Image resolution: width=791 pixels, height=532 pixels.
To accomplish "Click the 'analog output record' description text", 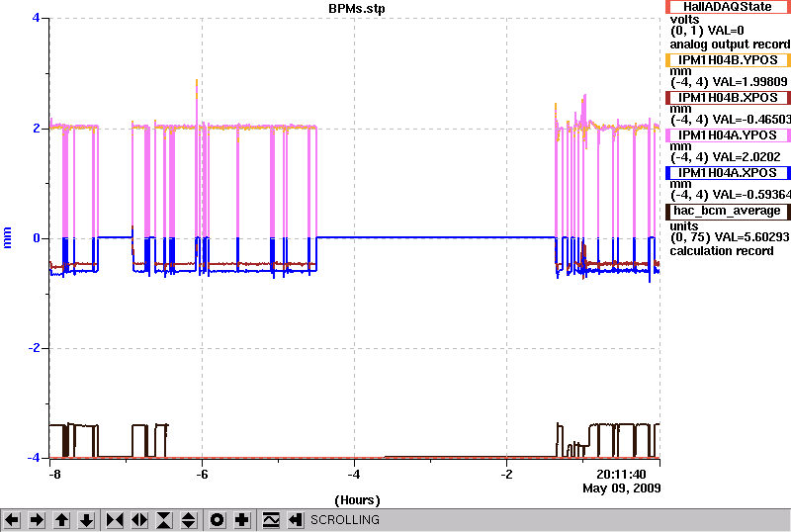I will (730, 44).
